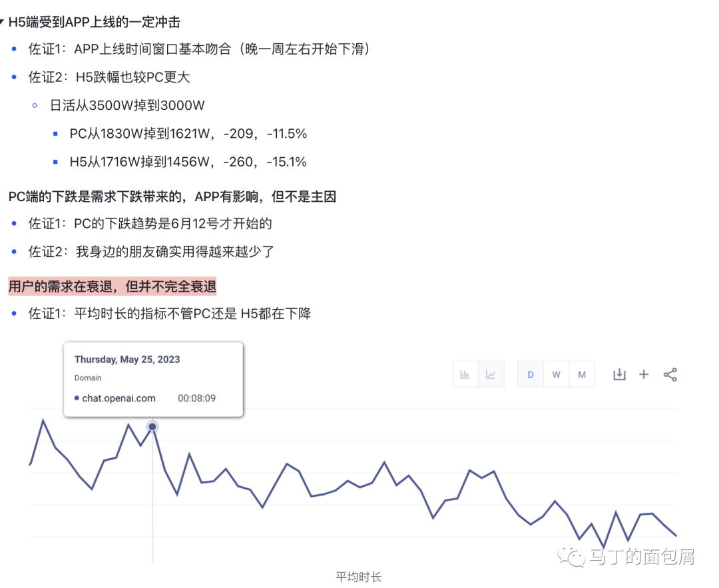Click chat.openai.com in the chart tooltip
Screen dimensions: 719x588
click(x=119, y=398)
